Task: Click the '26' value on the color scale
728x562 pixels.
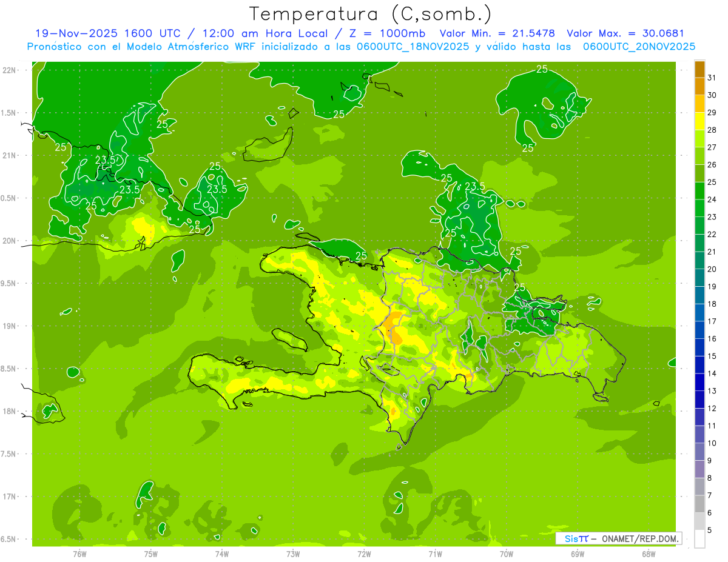Action: pos(712,165)
